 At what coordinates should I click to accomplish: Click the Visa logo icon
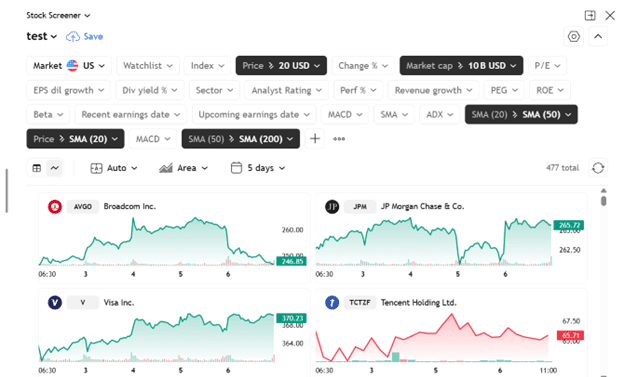click(55, 303)
